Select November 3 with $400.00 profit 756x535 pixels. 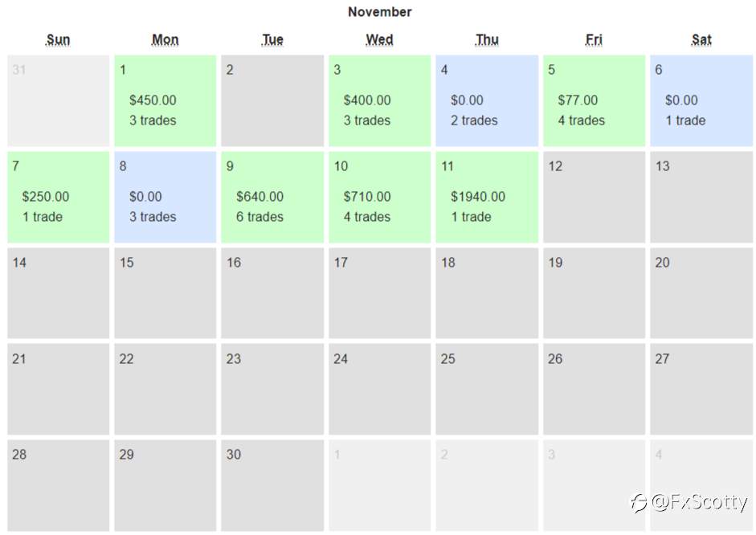point(379,100)
